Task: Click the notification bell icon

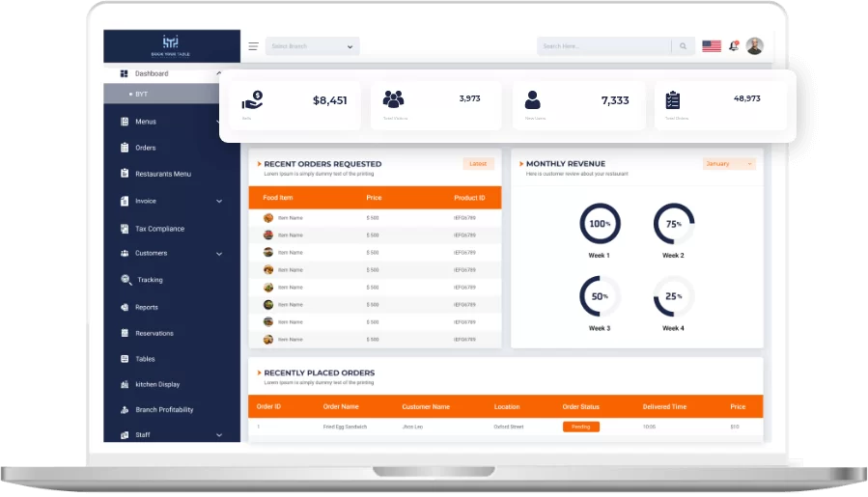Action: [734, 45]
